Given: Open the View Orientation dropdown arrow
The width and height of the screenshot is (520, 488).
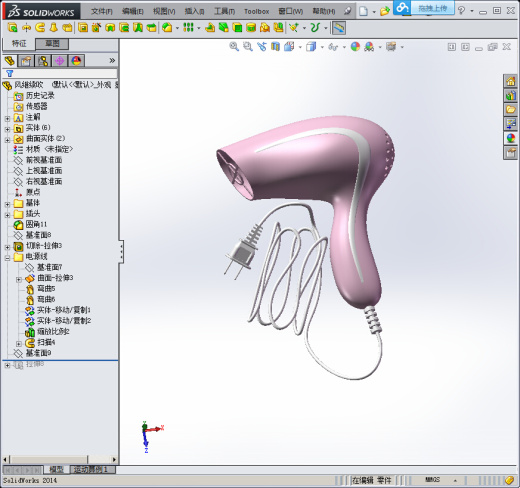Looking at the screenshot, I should (x=300, y=47).
